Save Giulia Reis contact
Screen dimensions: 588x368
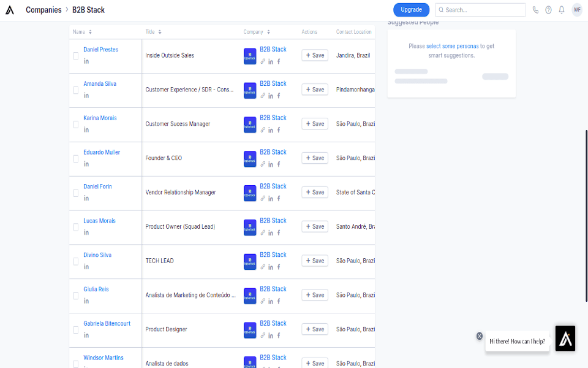[315, 295]
